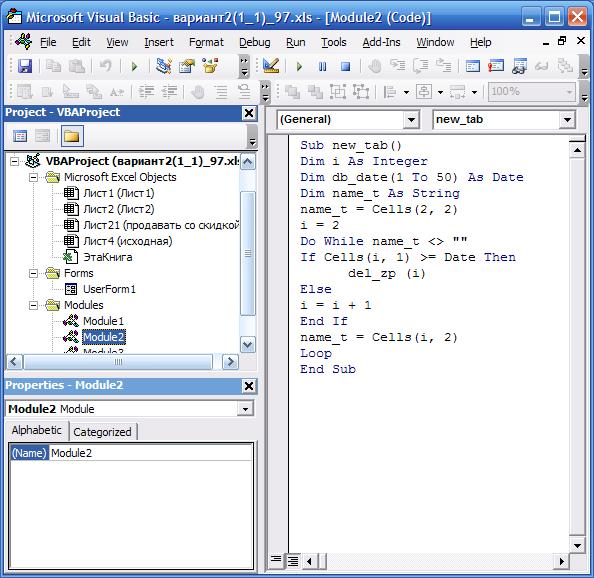Collapse the Modules folder node
The image size is (594, 578).
point(33,305)
